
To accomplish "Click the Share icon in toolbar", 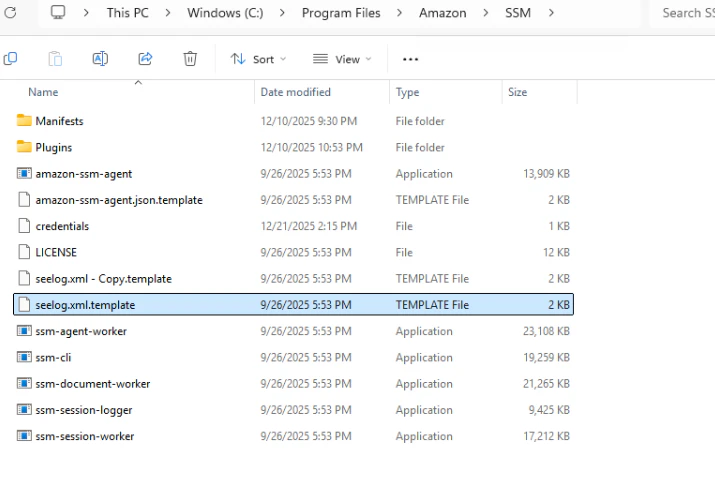I will [x=145, y=59].
